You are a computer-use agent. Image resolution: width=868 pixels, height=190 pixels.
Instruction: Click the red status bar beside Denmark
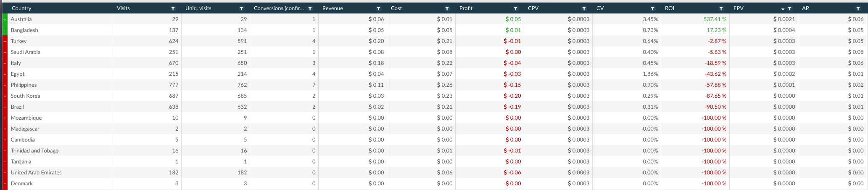point(5,184)
